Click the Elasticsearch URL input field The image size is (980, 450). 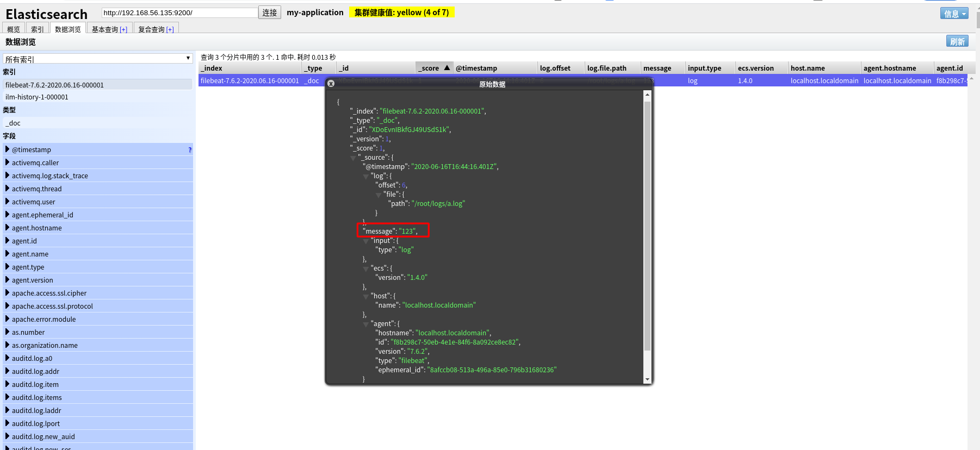(179, 12)
